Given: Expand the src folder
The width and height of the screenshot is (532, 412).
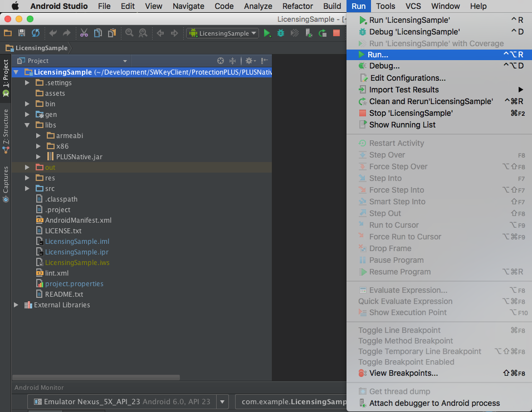Looking at the screenshot, I should (x=27, y=188).
